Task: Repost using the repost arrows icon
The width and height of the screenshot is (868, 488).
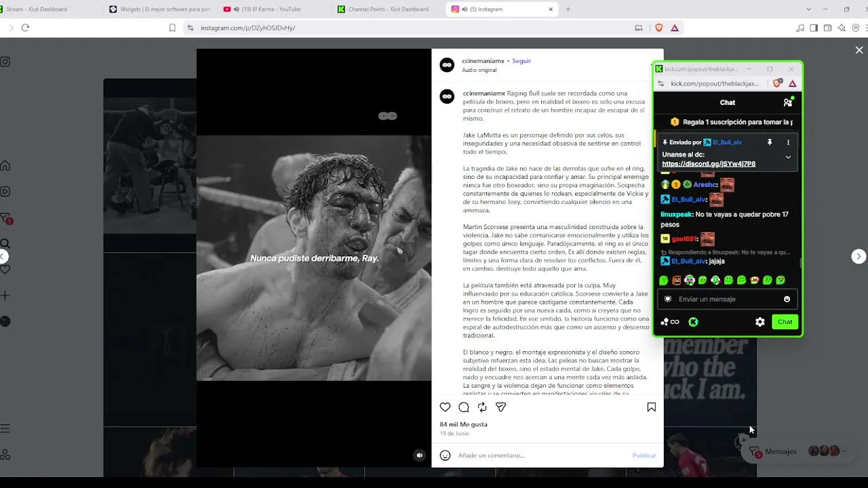Action: coord(482,407)
